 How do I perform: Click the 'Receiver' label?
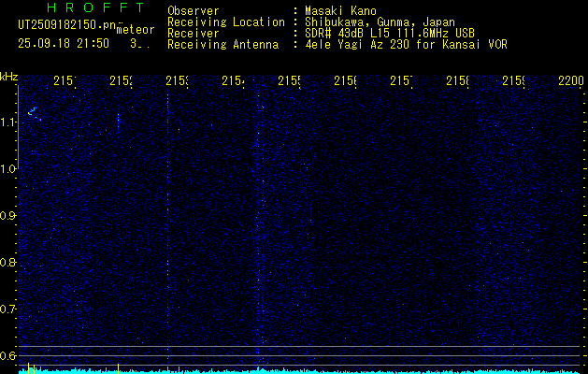[x=194, y=34]
